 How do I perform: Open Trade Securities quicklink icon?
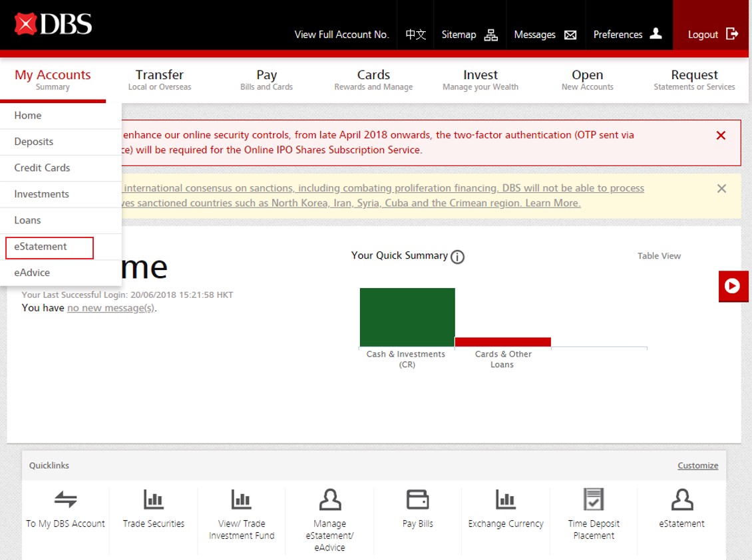pyautogui.click(x=153, y=499)
